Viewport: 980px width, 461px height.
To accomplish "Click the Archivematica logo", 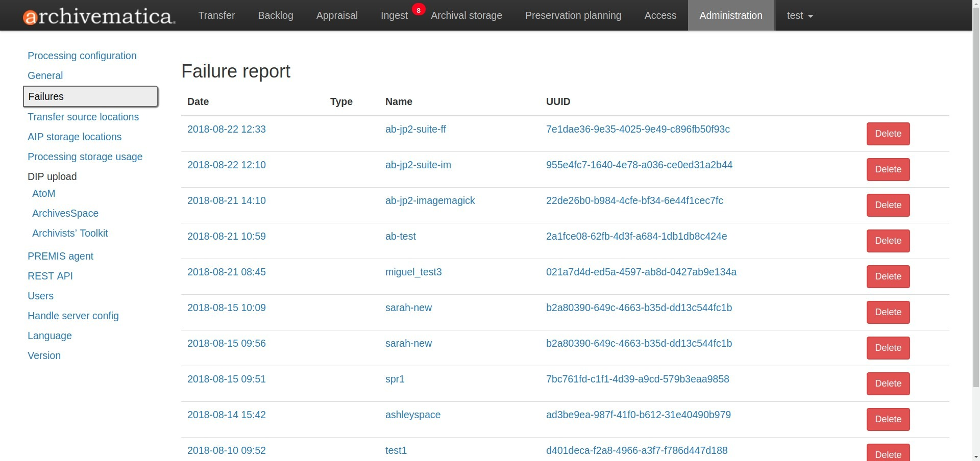I will pos(97,15).
